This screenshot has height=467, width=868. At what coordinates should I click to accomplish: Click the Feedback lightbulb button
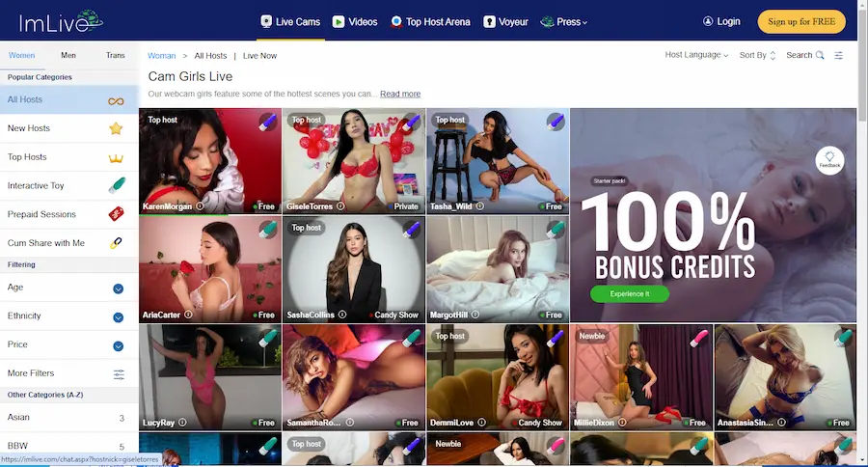point(829,160)
